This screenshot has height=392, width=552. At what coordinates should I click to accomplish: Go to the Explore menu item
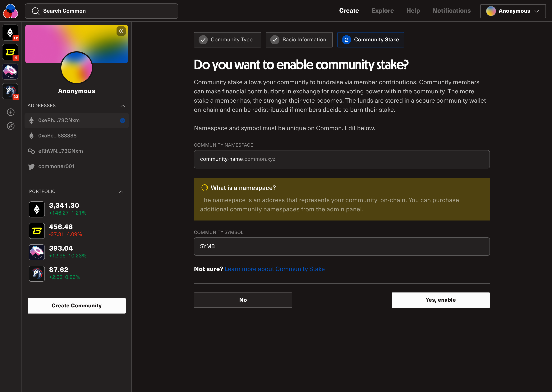click(382, 11)
